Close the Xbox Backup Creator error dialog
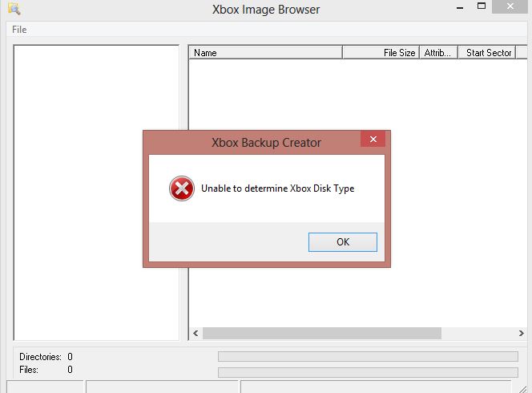This screenshot has height=393, width=532. coord(372,141)
